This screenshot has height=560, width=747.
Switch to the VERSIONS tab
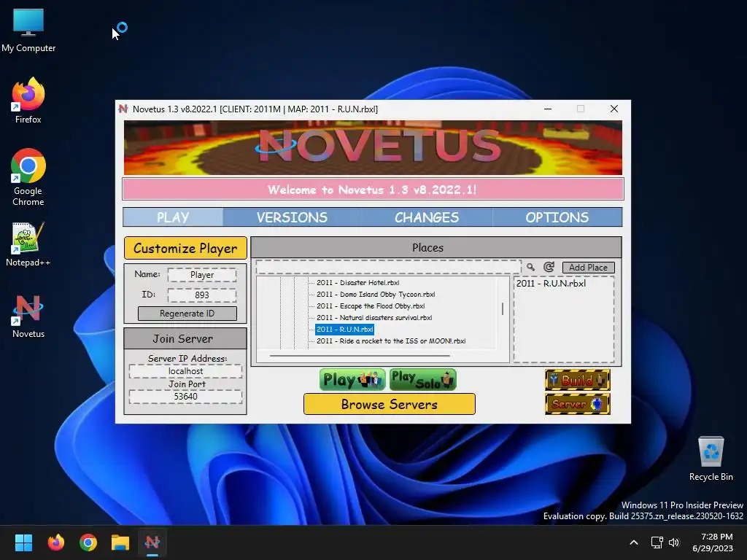[292, 217]
